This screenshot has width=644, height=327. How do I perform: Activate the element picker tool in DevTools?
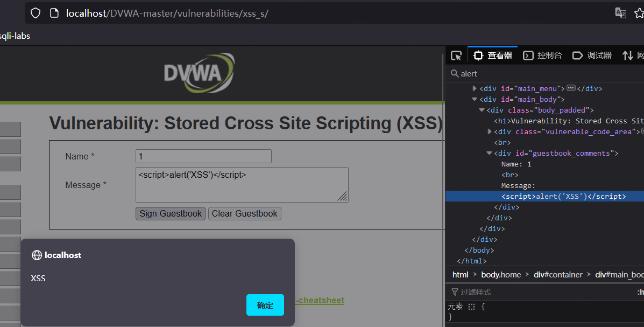pyautogui.click(x=456, y=55)
